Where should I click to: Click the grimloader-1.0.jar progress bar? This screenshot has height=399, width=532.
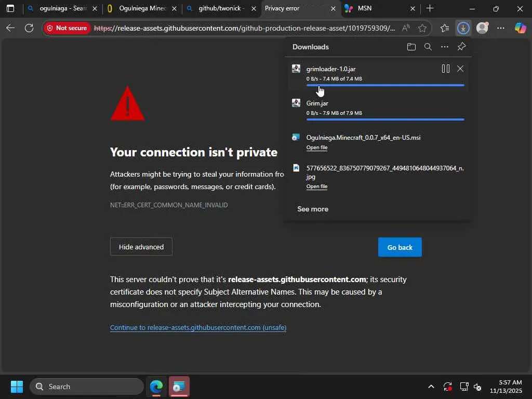pyautogui.click(x=385, y=85)
